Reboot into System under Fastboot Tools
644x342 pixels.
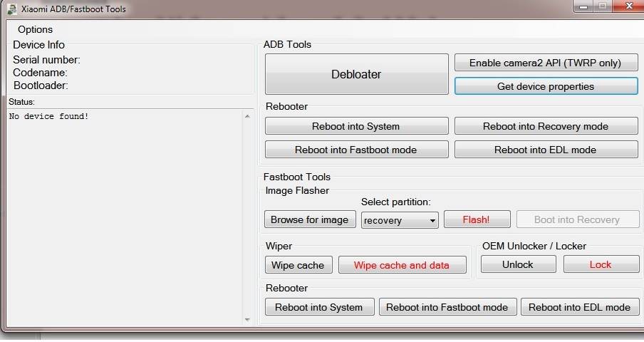coord(320,307)
